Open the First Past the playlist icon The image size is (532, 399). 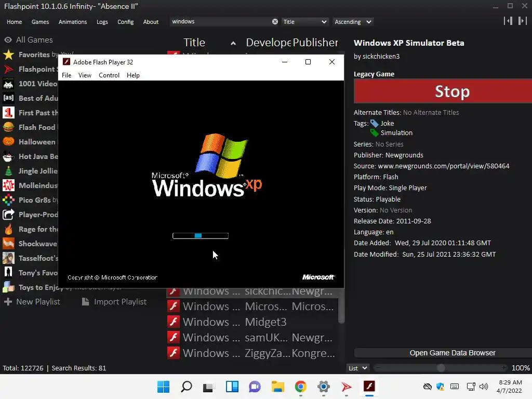[8, 113]
